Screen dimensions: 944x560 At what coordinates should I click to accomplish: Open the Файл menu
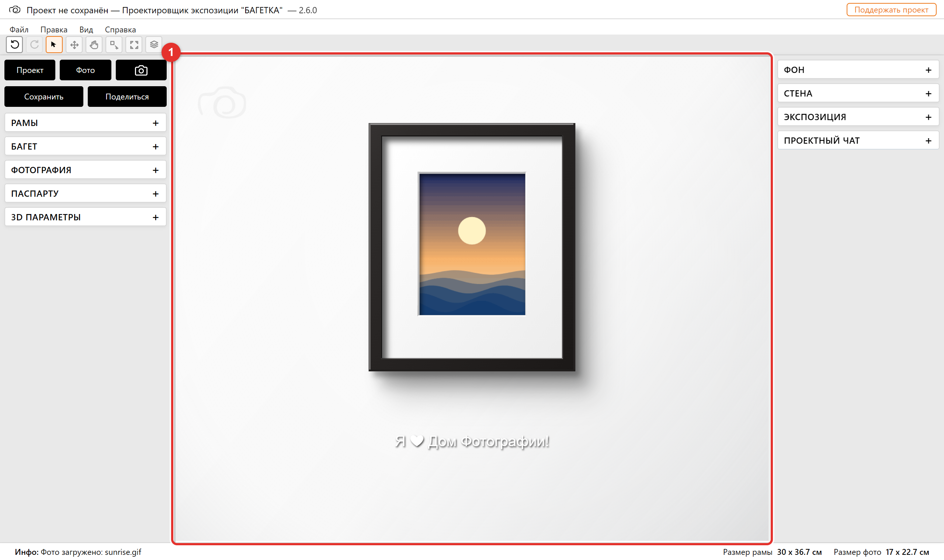coord(19,29)
